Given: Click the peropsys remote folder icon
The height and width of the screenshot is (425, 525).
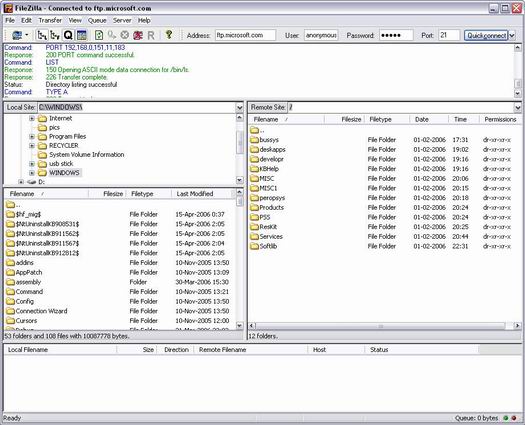Looking at the screenshot, I should [x=254, y=198].
